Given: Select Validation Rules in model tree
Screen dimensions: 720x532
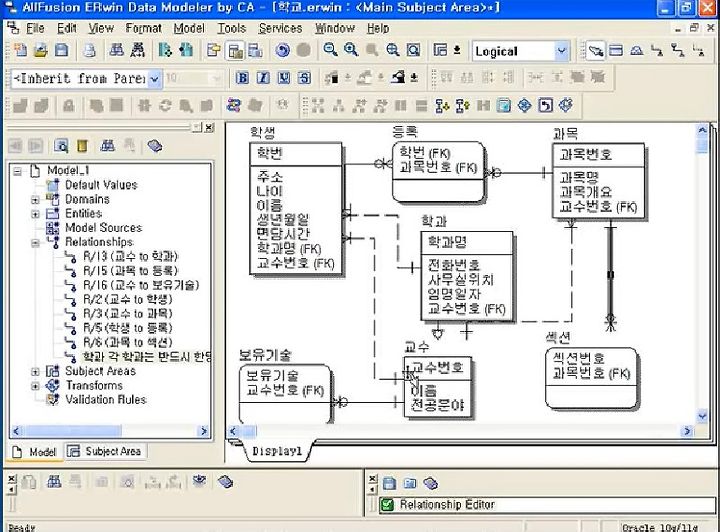Looking at the screenshot, I should click(x=106, y=399).
